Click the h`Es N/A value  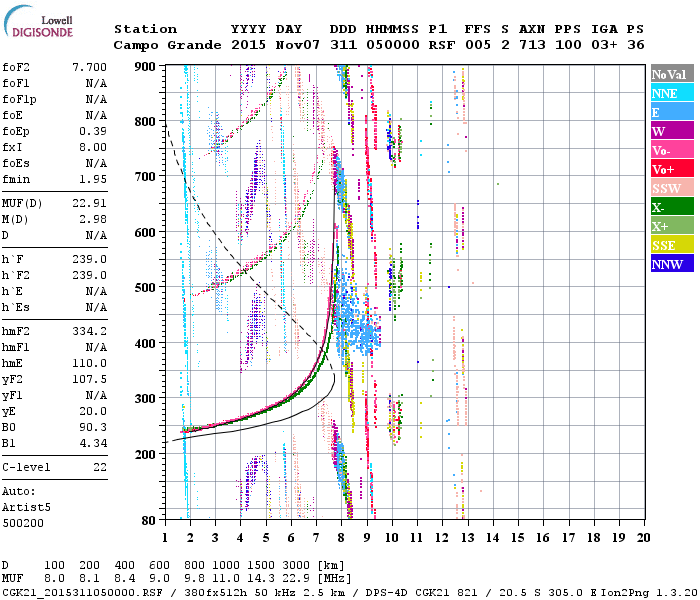(96, 307)
